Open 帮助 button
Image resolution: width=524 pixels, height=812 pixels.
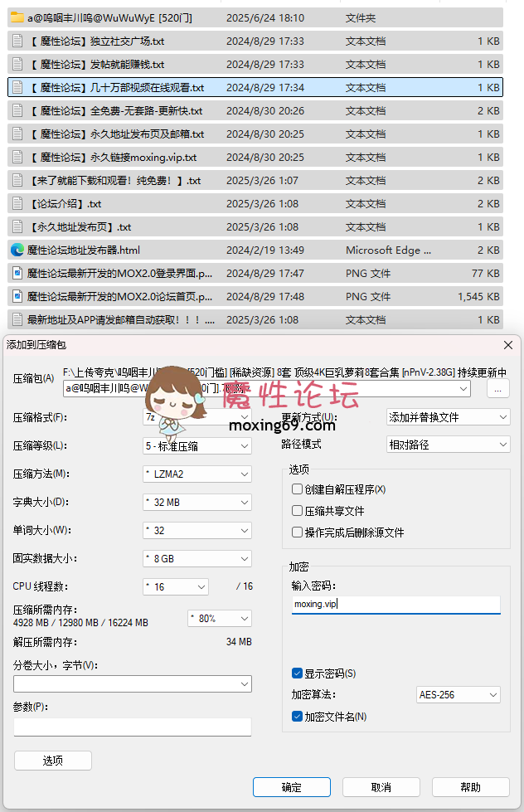471,787
